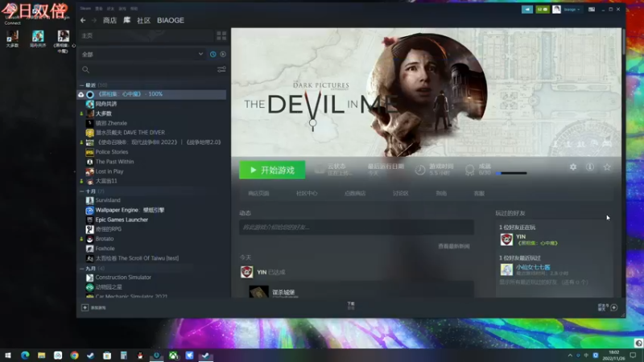
Task: Open friends and chat icon
Action: (608, 307)
